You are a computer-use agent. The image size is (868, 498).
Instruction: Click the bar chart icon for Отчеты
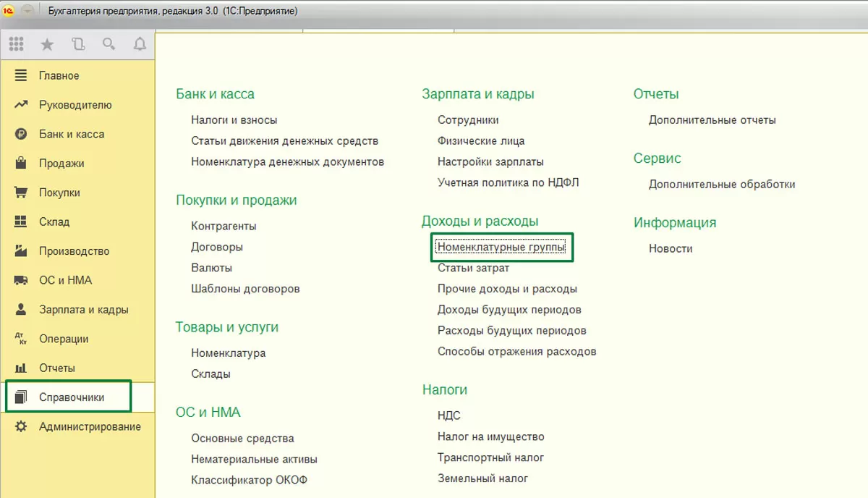[x=21, y=368]
